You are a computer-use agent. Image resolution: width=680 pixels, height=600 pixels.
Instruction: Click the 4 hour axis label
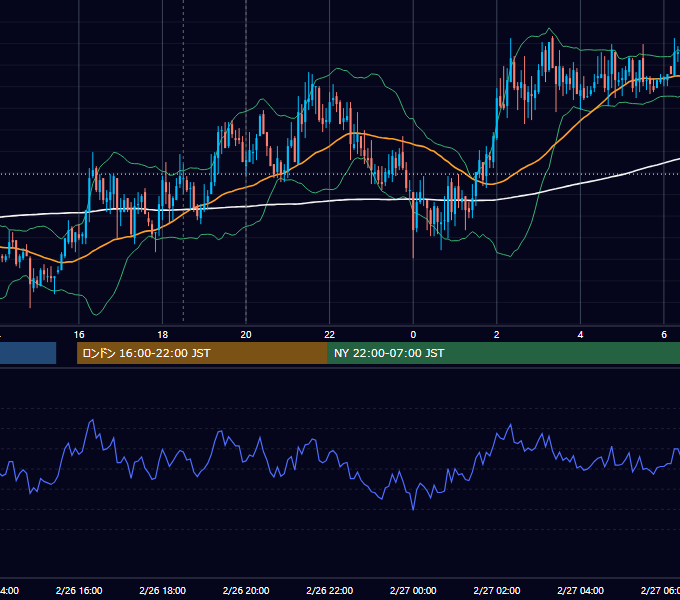pos(580,335)
